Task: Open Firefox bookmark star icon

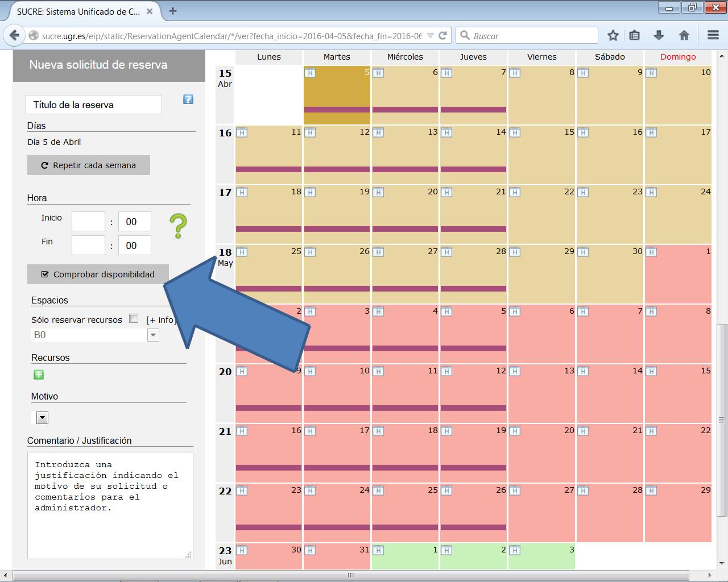Action: tap(613, 35)
